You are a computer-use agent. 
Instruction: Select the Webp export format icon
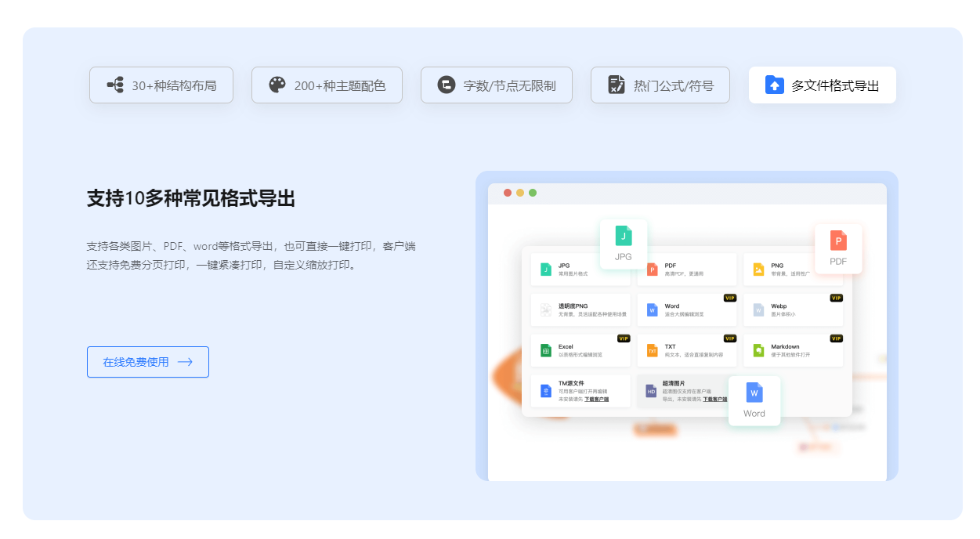[758, 309]
